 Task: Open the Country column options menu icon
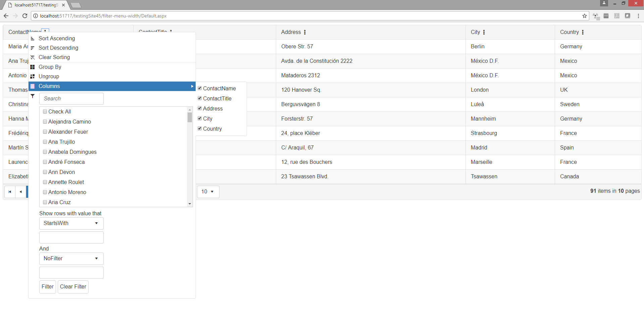click(583, 32)
